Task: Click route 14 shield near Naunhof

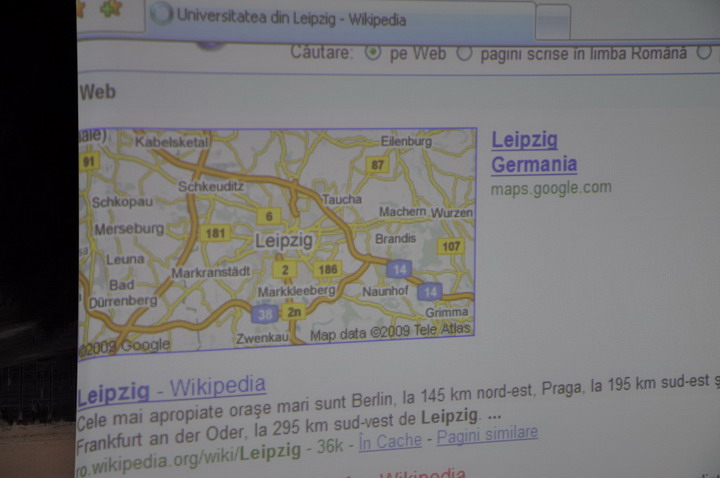Action: [399, 269]
